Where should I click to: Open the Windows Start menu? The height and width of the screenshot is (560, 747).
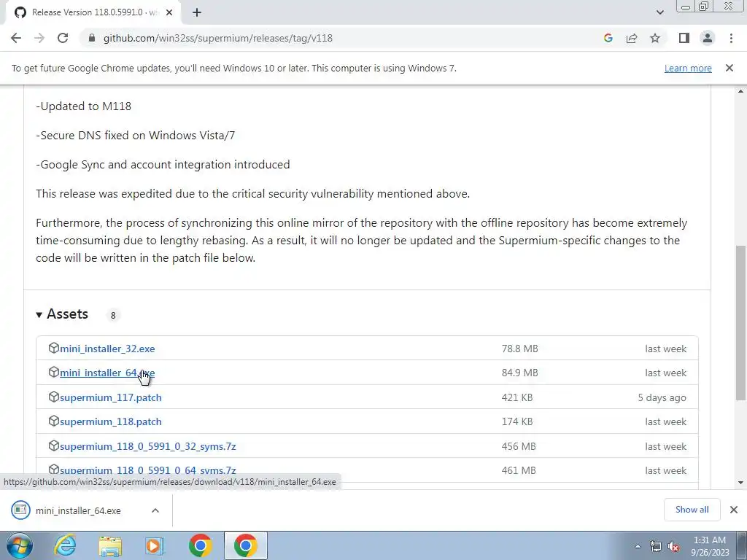19,545
